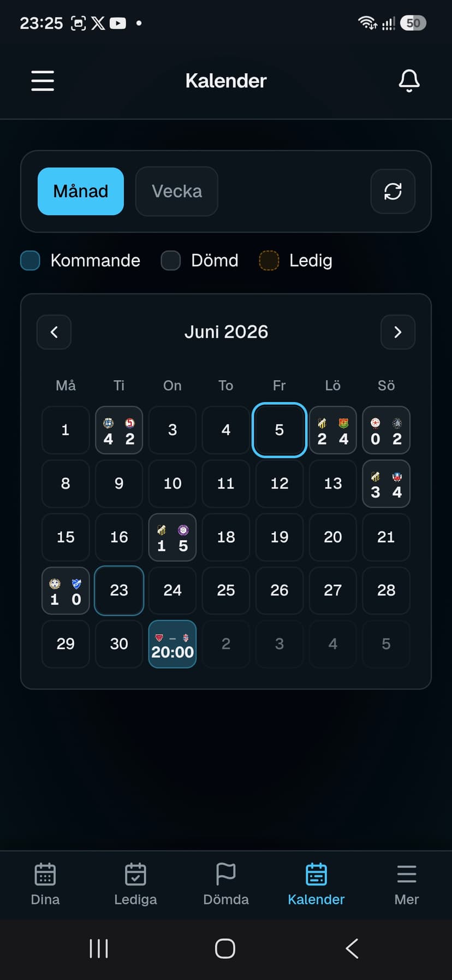Image resolution: width=452 pixels, height=980 pixels.
Task: Switch to Månad view
Action: [81, 191]
